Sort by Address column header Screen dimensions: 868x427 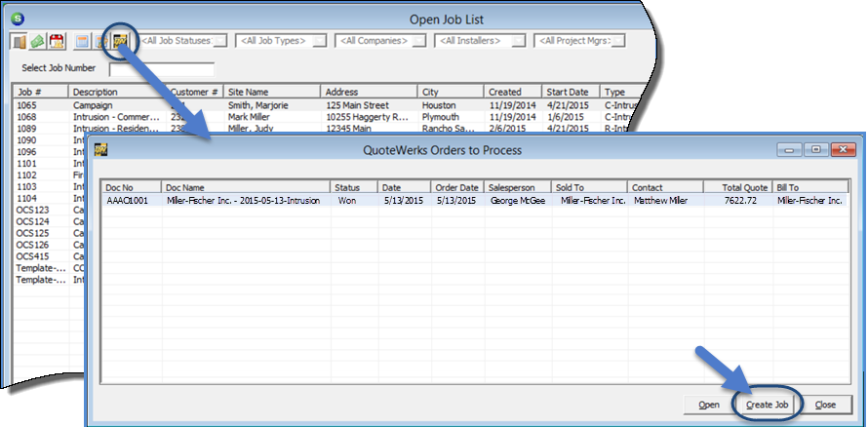tap(370, 92)
